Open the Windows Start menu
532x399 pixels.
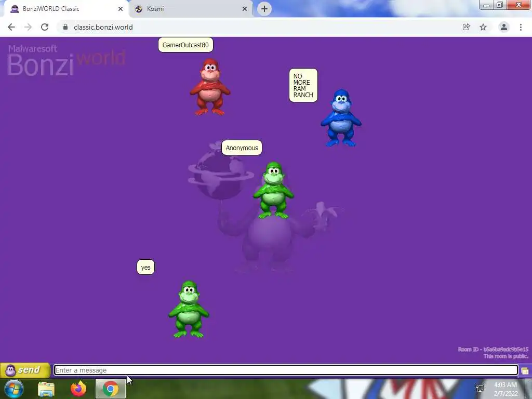(x=14, y=389)
